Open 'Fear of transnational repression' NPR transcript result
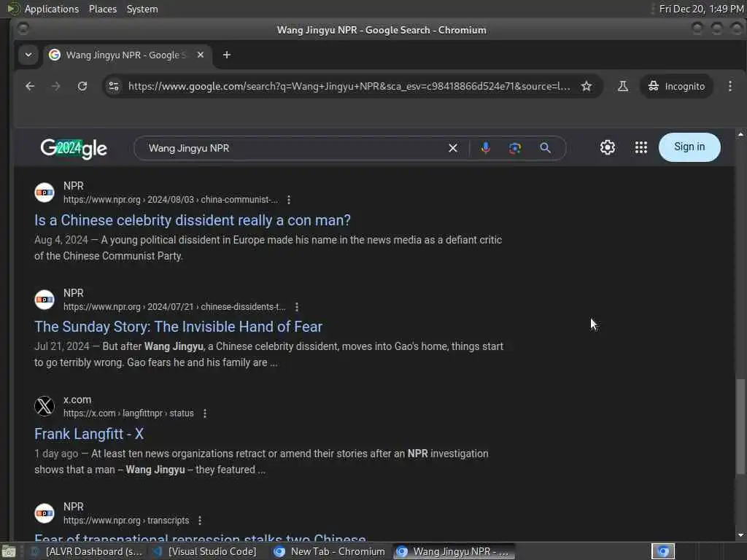This screenshot has width=747, height=560. click(200, 537)
